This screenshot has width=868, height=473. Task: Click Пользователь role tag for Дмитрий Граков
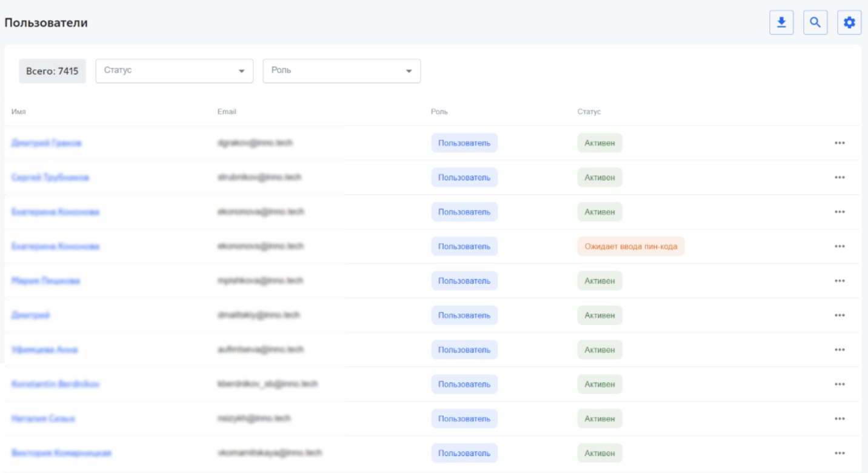click(464, 143)
